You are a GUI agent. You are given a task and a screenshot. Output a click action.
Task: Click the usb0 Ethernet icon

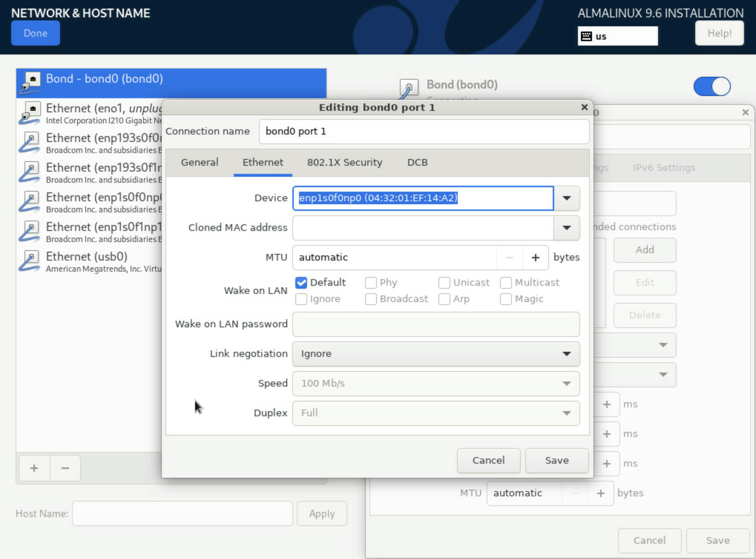[30, 261]
